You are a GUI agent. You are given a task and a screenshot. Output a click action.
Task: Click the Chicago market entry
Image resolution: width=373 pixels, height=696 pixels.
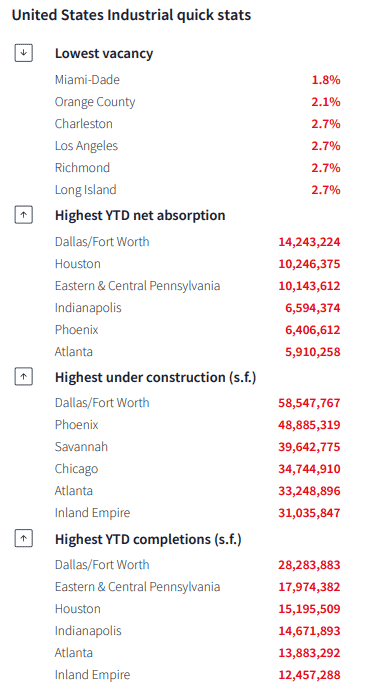(76, 469)
